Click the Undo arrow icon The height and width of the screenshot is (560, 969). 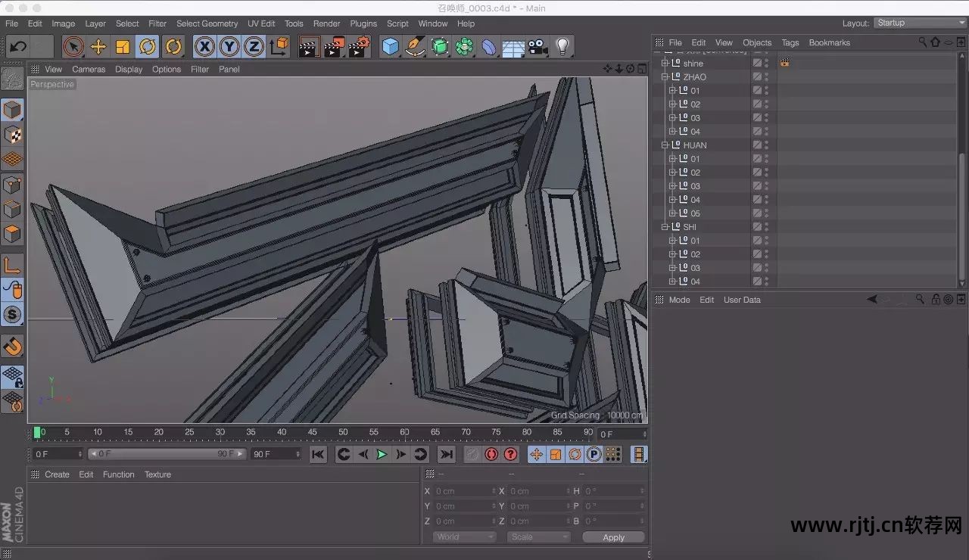(18, 47)
